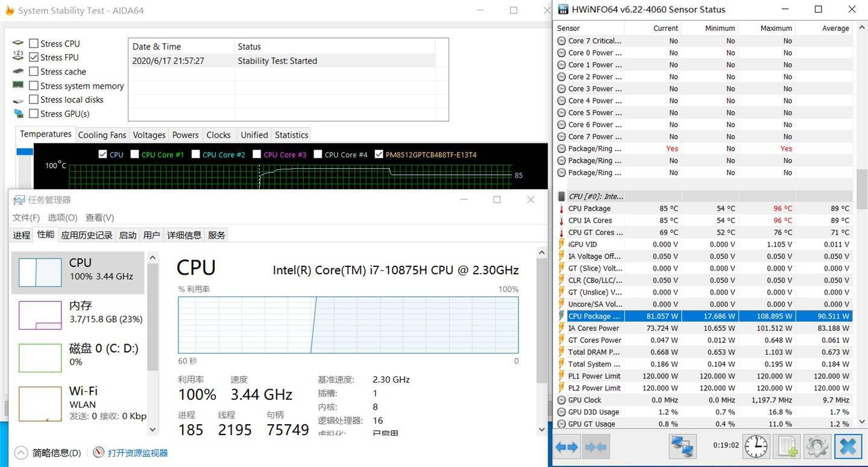This screenshot has width=868, height=467.
Task: Tick Stress system memory checkbox
Action: click(34, 86)
